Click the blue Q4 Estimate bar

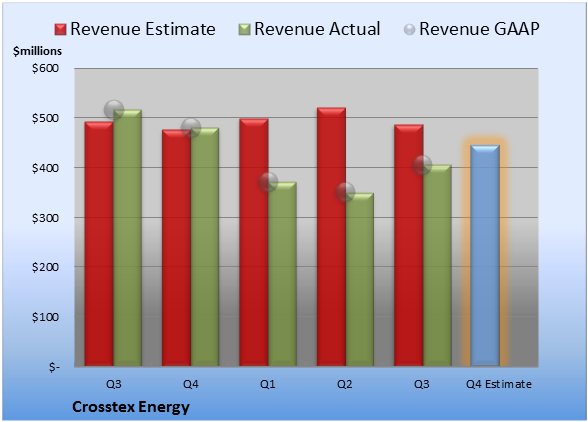[485, 255]
